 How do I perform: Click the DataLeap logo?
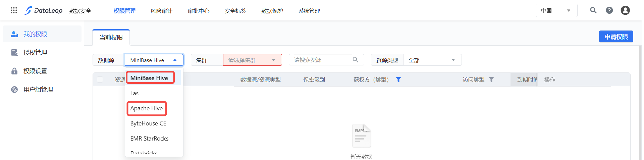44,10
